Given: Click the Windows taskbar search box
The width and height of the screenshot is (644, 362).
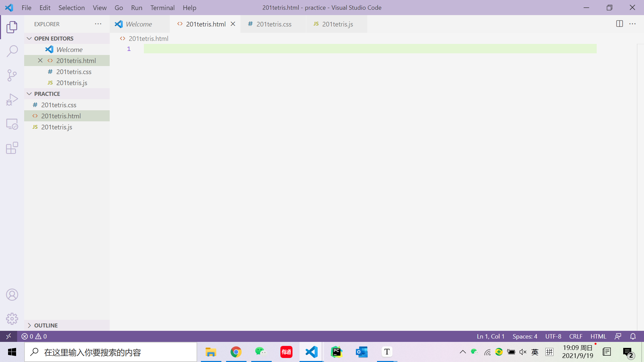Looking at the screenshot, I should point(111,352).
